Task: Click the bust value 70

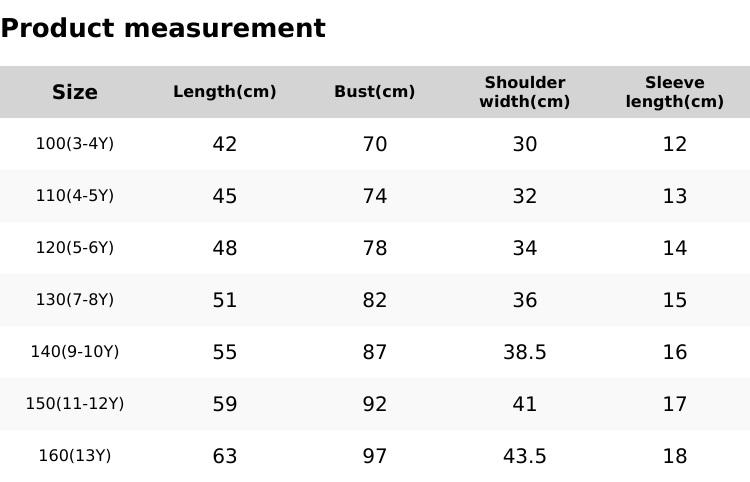Action: [375, 144]
